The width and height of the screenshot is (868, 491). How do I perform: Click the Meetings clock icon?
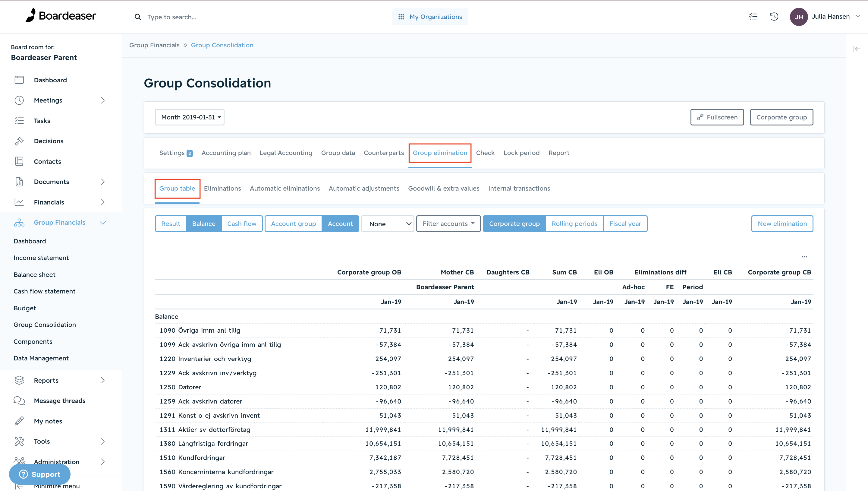(x=19, y=100)
